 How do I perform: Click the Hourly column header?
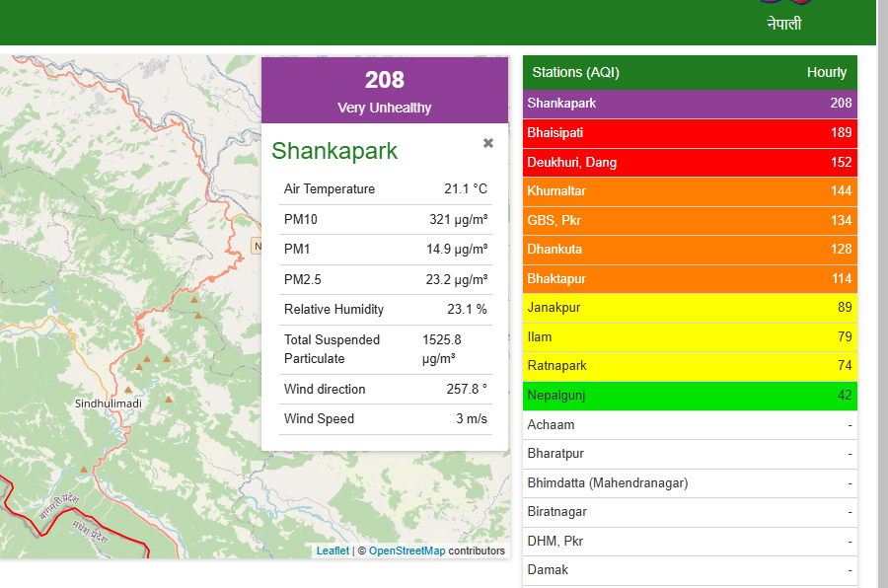pos(826,72)
